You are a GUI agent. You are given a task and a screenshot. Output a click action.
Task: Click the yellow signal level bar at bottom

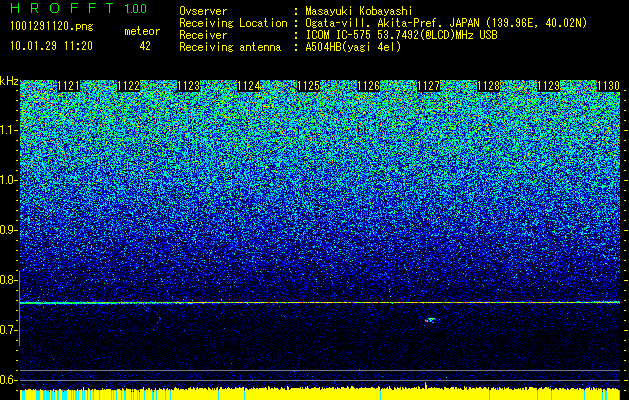(320, 394)
